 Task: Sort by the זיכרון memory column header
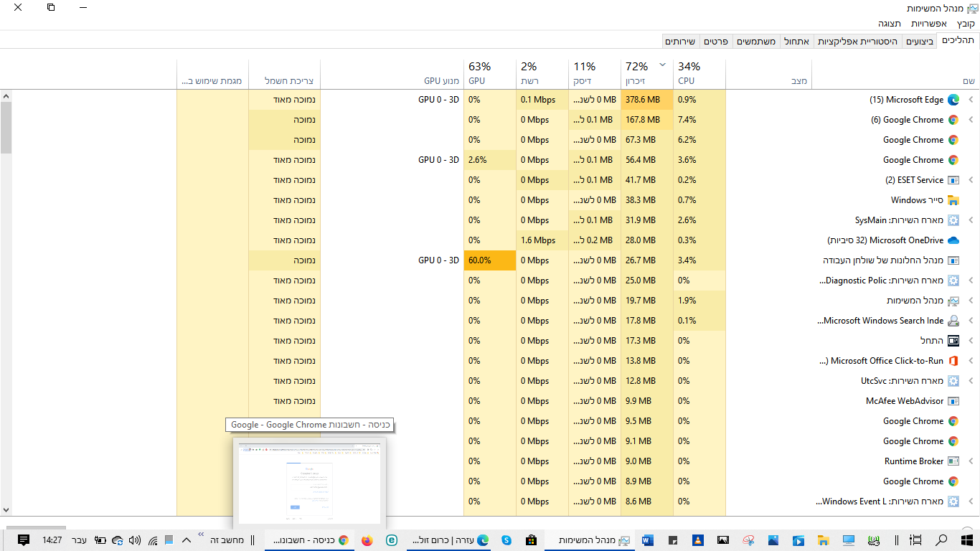(x=647, y=74)
